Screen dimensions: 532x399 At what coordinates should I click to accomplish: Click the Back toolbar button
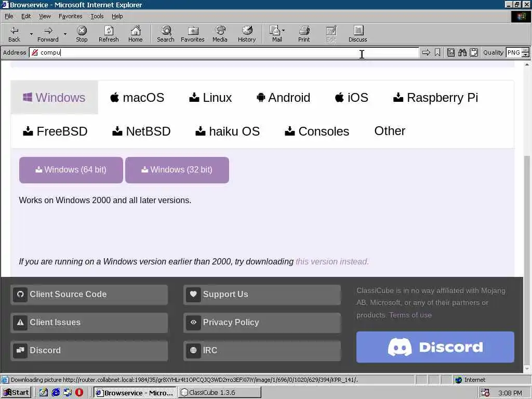(14, 34)
